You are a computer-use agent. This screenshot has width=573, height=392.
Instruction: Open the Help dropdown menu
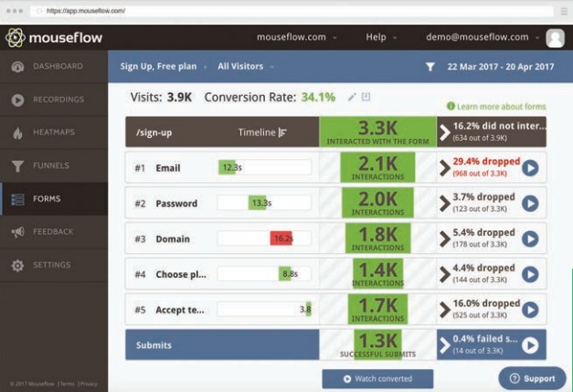(x=381, y=37)
